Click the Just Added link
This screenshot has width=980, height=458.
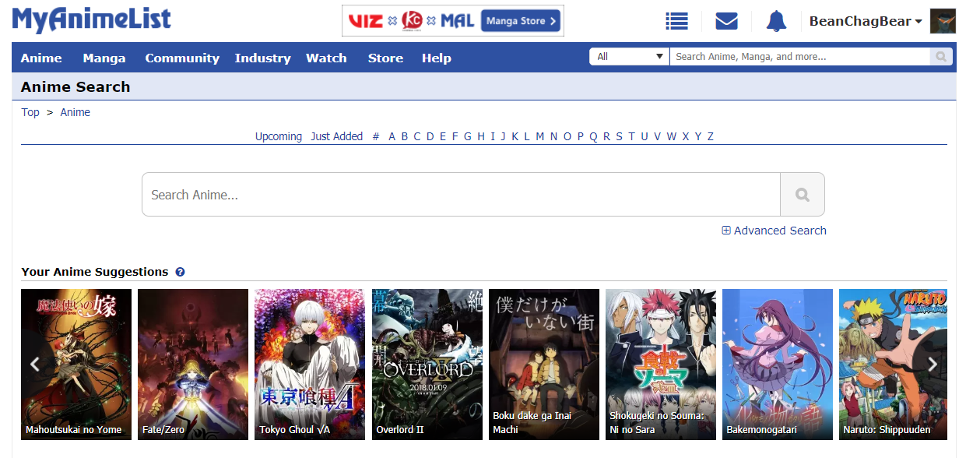[336, 136]
